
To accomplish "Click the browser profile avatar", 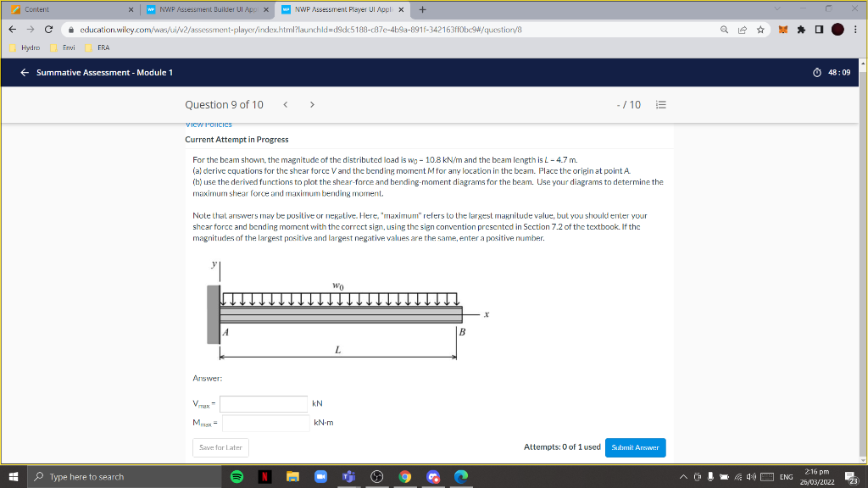I will [837, 27].
